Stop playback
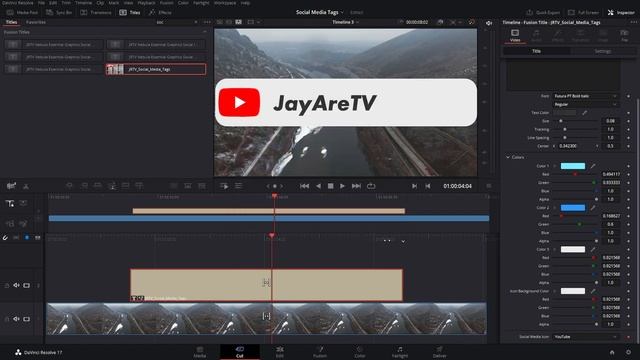 (331, 186)
